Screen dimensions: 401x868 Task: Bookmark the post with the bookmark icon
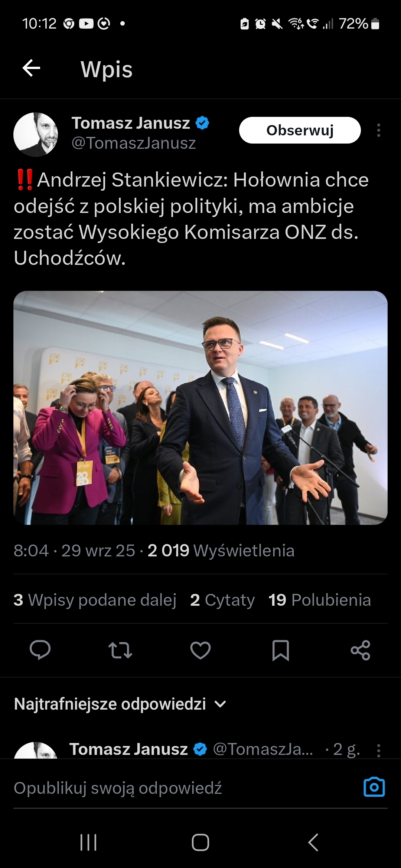pyautogui.click(x=281, y=650)
